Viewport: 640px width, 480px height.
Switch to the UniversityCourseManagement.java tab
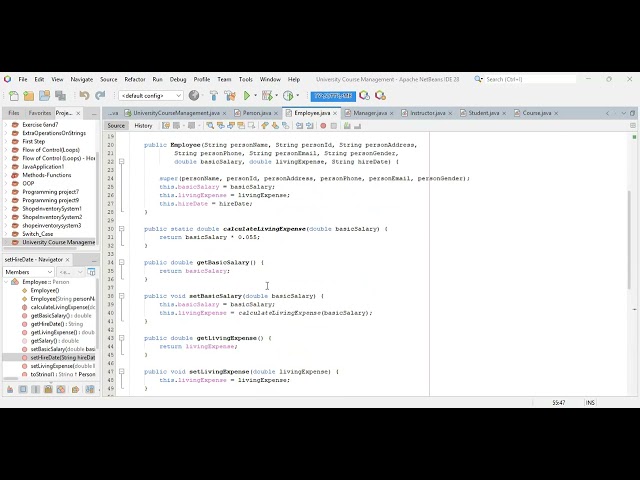point(176,113)
